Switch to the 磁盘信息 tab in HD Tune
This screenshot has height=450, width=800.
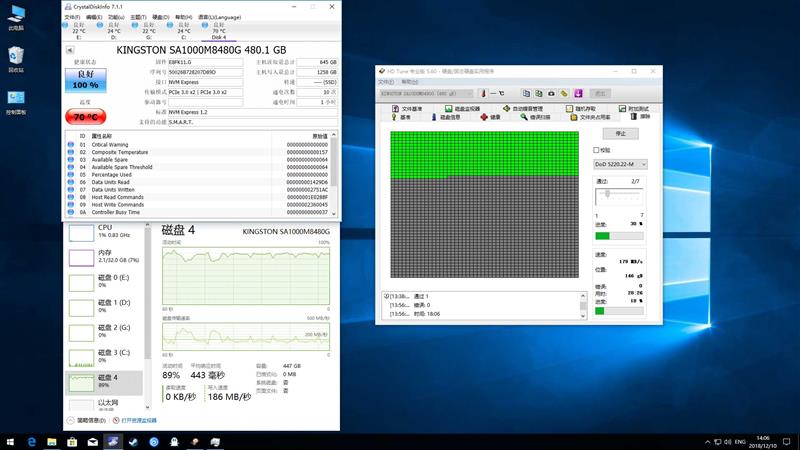click(445, 117)
